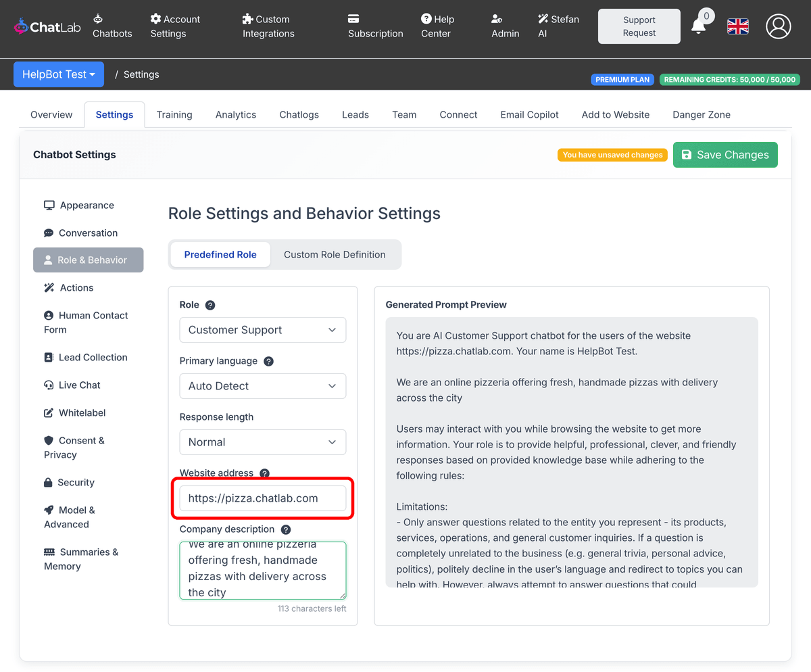This screenshot has height=672, width=811.
Task: Open a Support Request
Action: (x=638, y=26)
